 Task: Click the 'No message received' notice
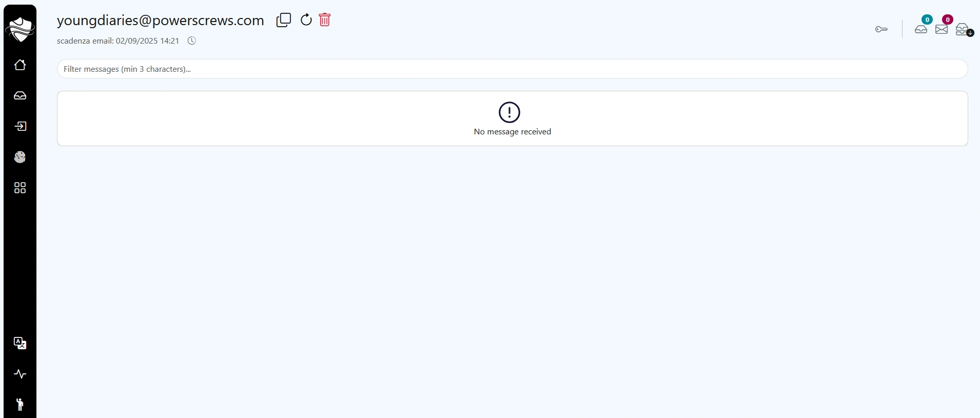[513, 132]
